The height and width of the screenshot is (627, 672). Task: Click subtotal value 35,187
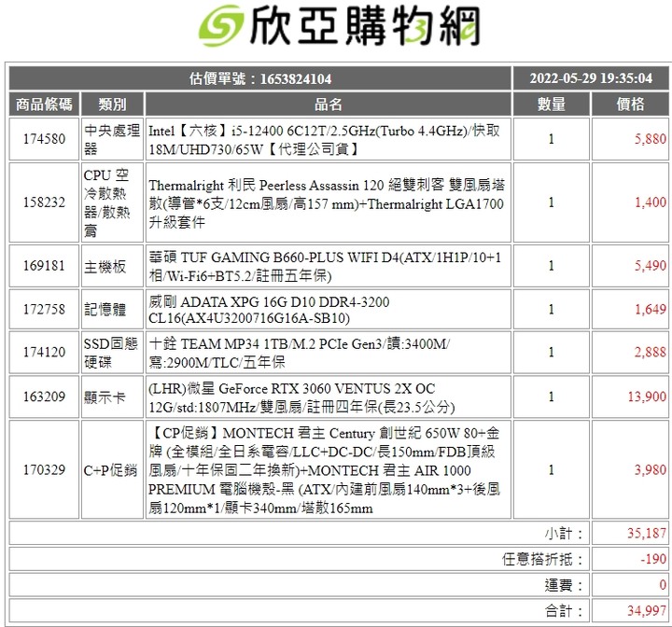coord(647,533)
